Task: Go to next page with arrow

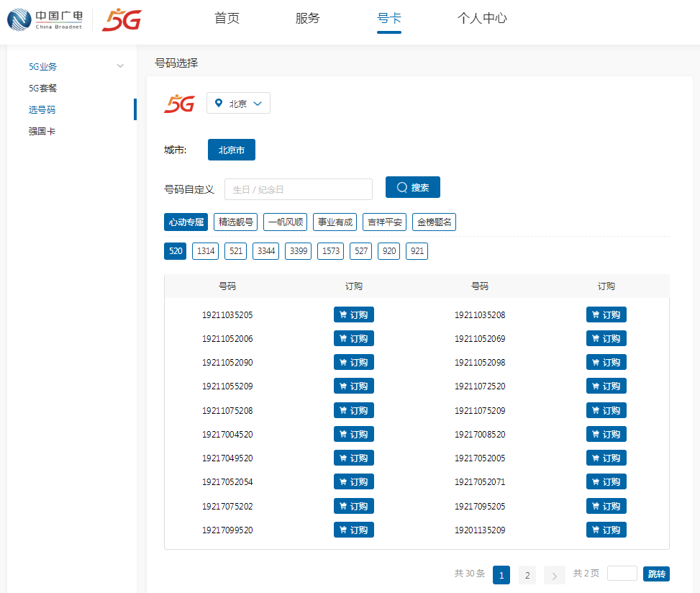Action: click(x=554, y=575)
